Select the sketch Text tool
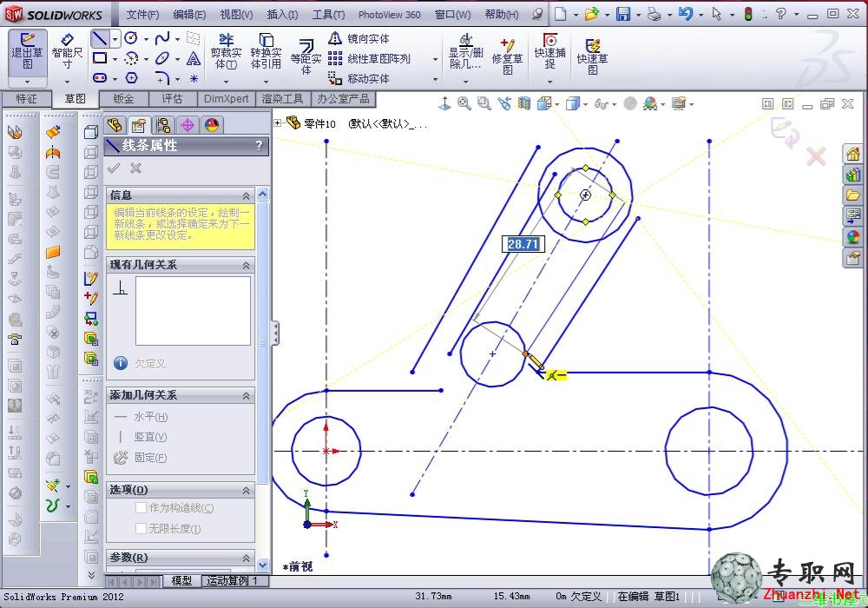Screen dimensions: 868x608 click(x=194, y=58)
